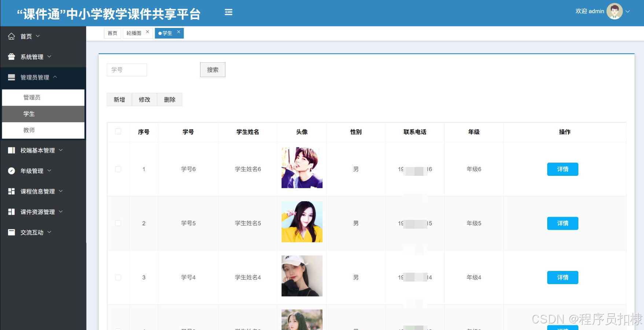Expand the 课程信息管理 chevron
The height and width of the screenshot is (330, 644).
pyautogui.click(x=61, y=191)
